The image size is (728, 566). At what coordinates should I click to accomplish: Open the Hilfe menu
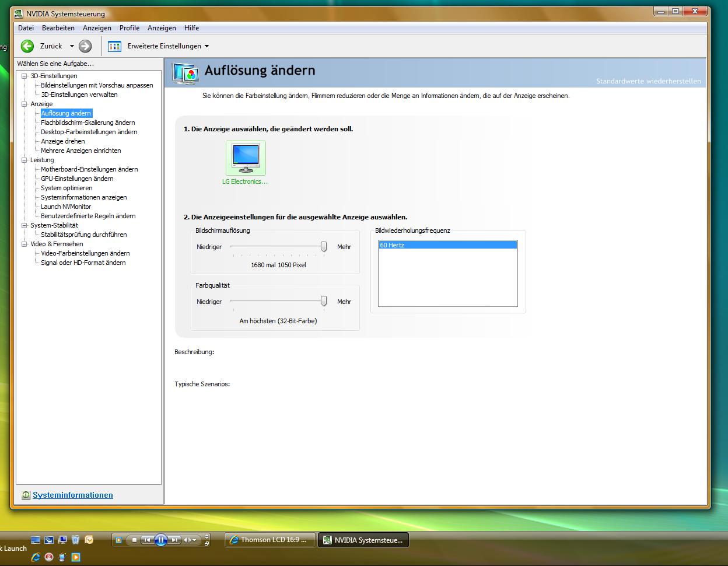(191, 28)
